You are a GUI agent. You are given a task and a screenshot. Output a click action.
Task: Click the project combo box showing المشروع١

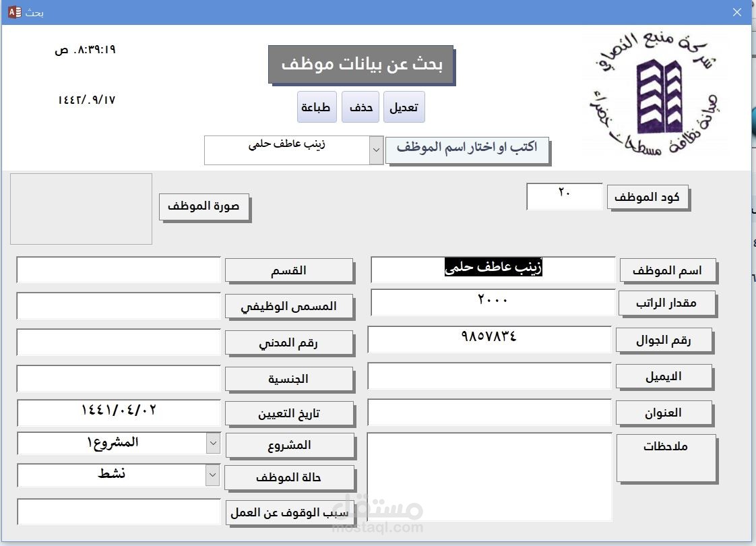tap(119, 444)
